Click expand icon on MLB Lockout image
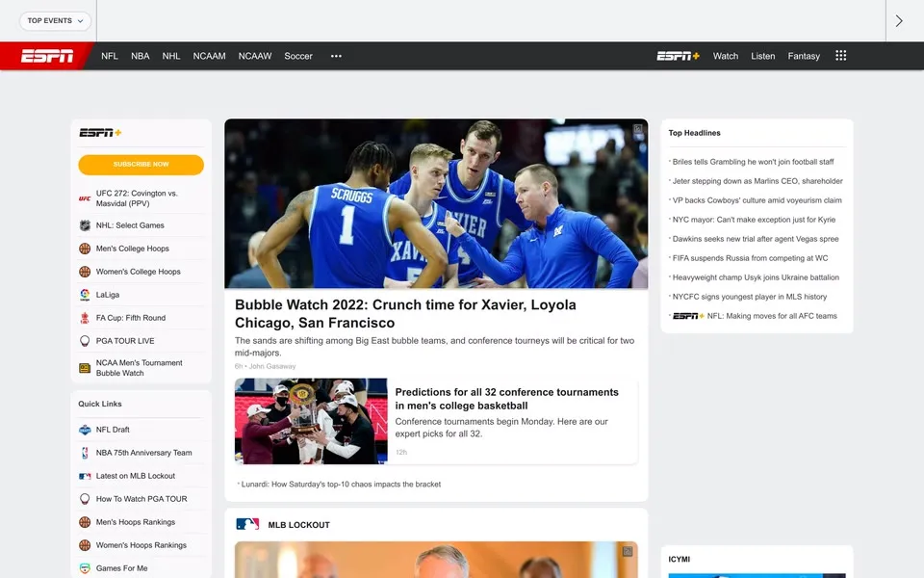The image size is (924, 578). pyautogui.click(x=628, y=551)
